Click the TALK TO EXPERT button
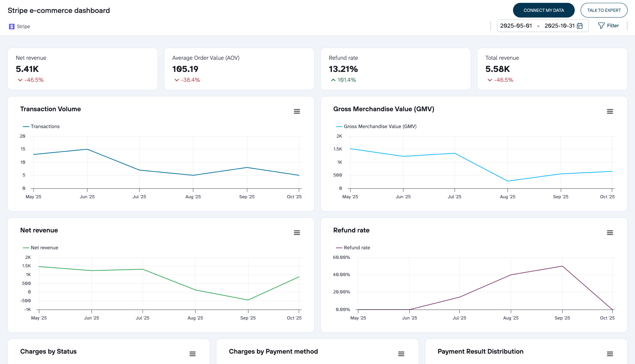Screen dimensions: 635x364 coord(604,10)
